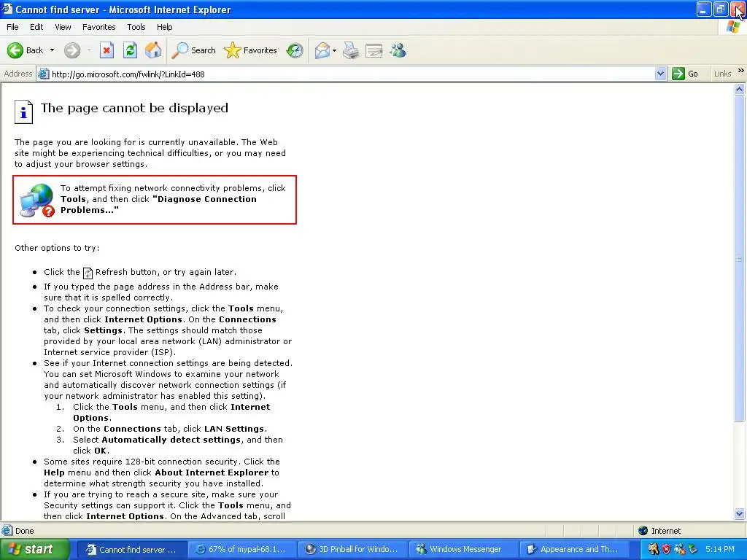747x560 pixels.
Task: Close the Internet Explorer window
Action: 738,9
